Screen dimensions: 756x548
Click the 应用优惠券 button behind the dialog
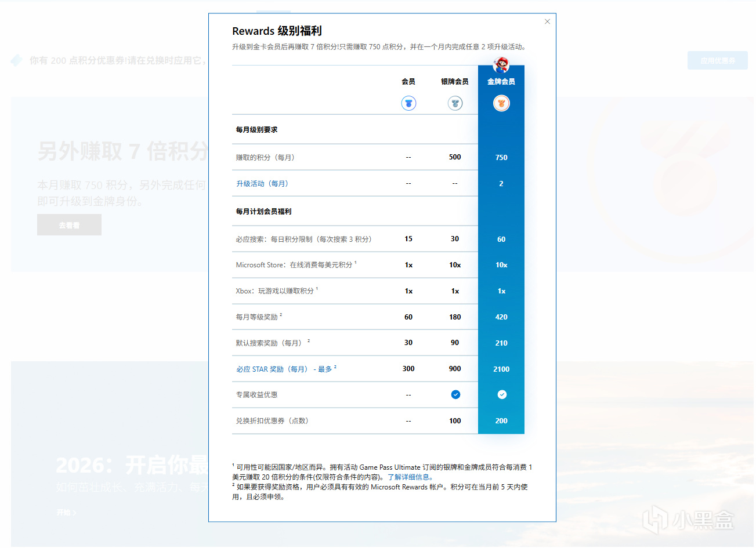pos(718,60)
